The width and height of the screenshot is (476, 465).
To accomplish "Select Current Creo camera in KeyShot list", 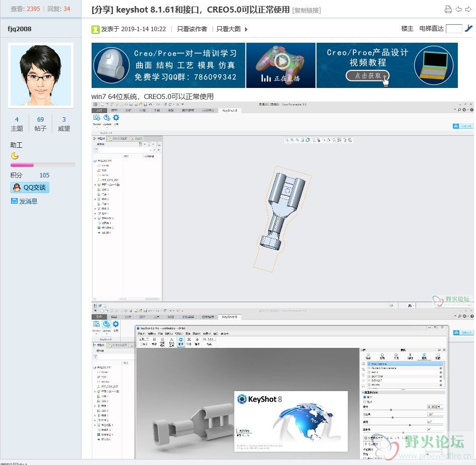I will [x=405, y=368].
